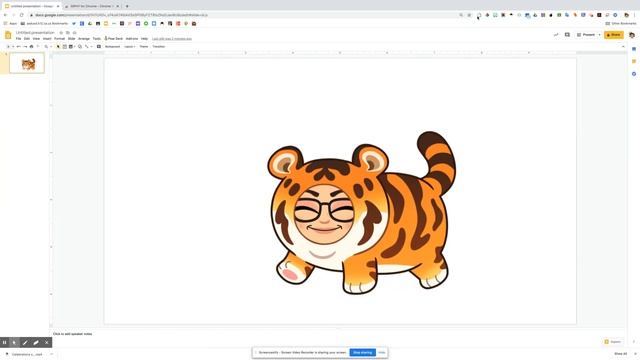
Task: Select the tiger slide thumbnail
Action: (x=27, y=63)
